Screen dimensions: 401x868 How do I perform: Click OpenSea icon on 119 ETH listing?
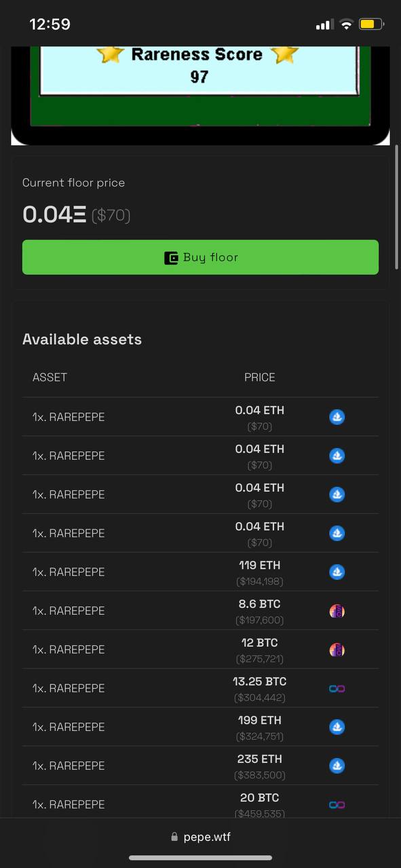tap(337, 572)
